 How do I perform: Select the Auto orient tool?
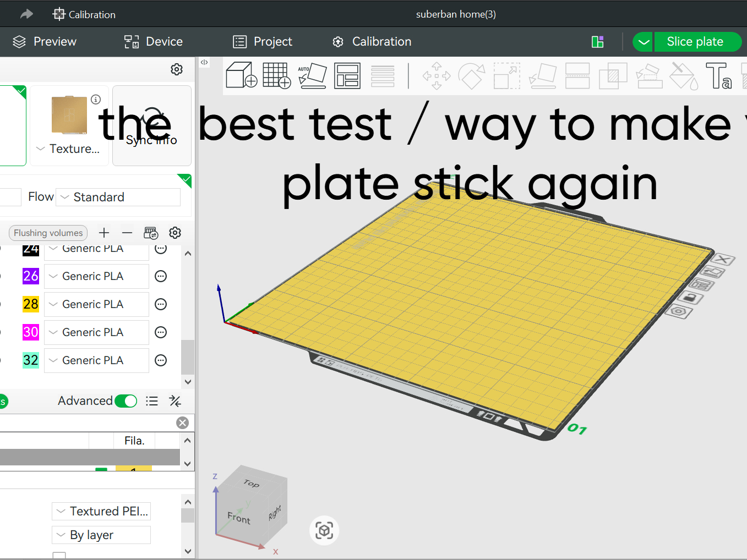click(x=313, y=75)
